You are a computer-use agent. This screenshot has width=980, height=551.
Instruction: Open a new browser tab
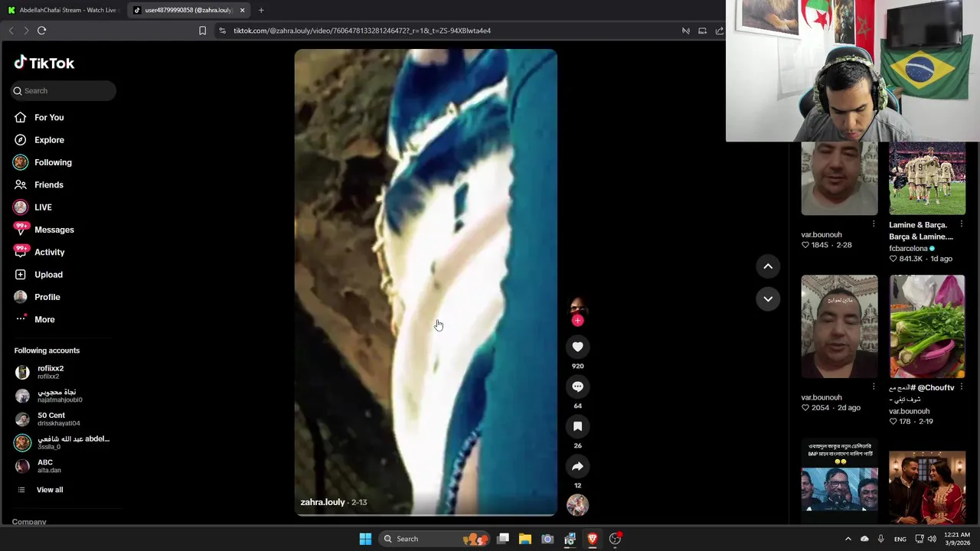[261, 10]
